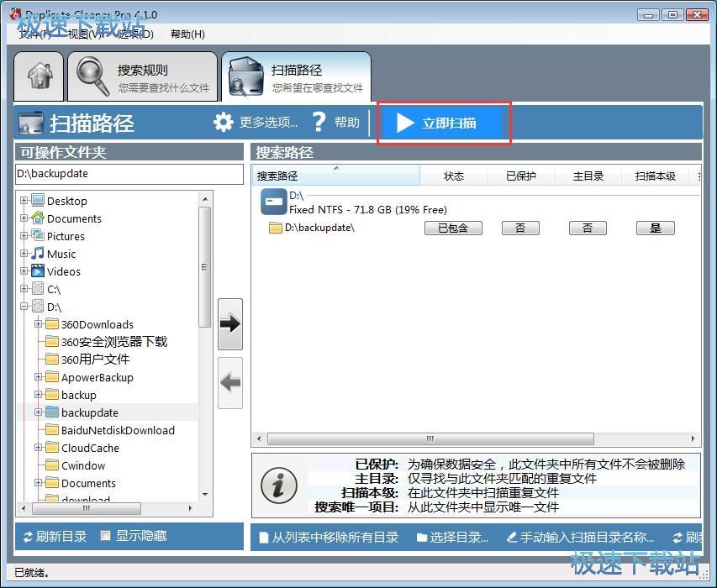The image size is (717, 588).
Task: Select the 360安全浏览器下载 folder
Action: coord(113,342)
